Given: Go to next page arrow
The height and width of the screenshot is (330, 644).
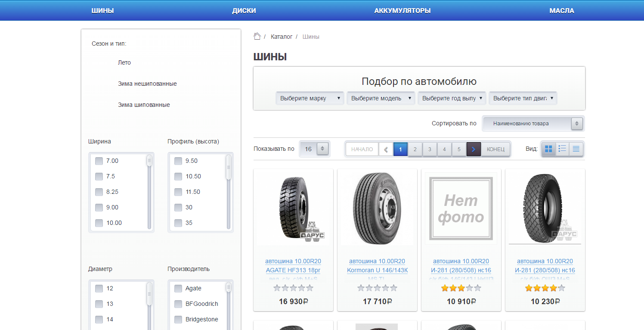Looking at the screenshot, I should tap(474, 149).
